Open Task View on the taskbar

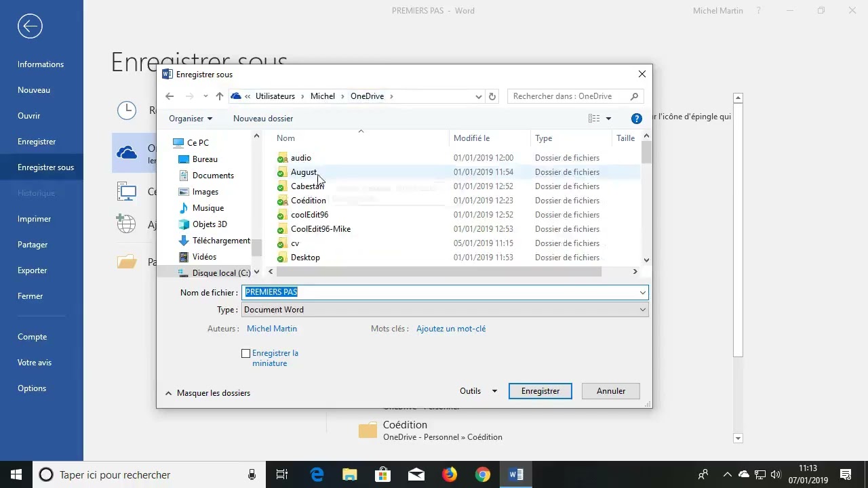point(282,474)
